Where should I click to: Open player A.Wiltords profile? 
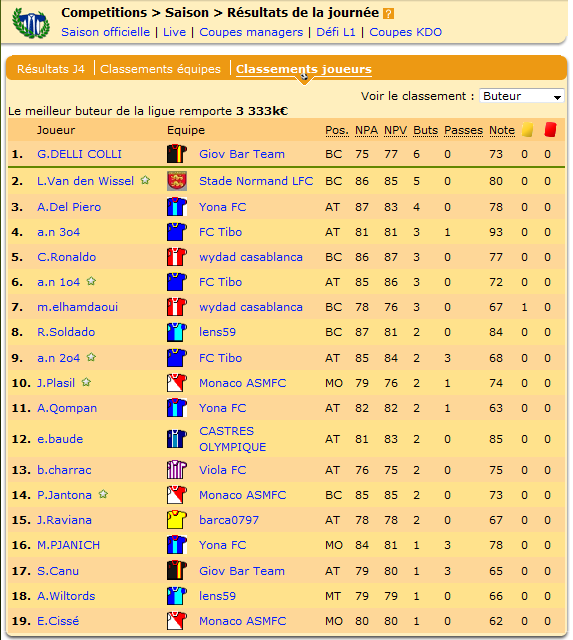click(66, 596)
